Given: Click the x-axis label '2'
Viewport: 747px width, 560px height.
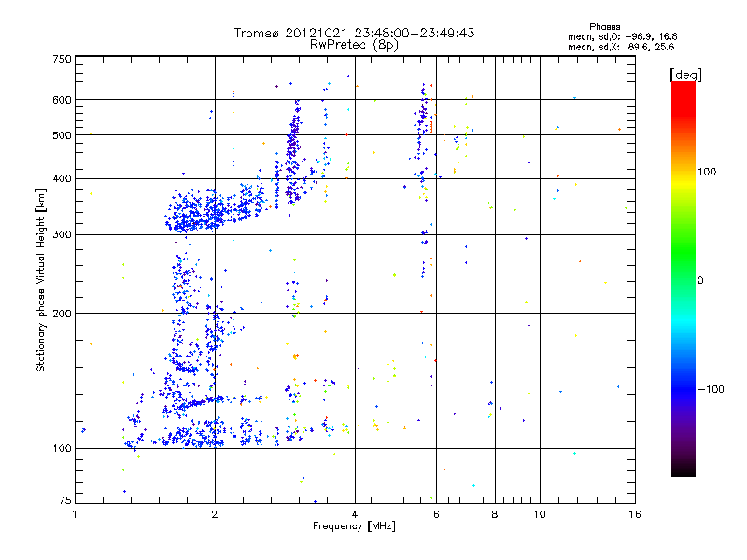Looking at the screenshot, I should (x=215, y=514).
